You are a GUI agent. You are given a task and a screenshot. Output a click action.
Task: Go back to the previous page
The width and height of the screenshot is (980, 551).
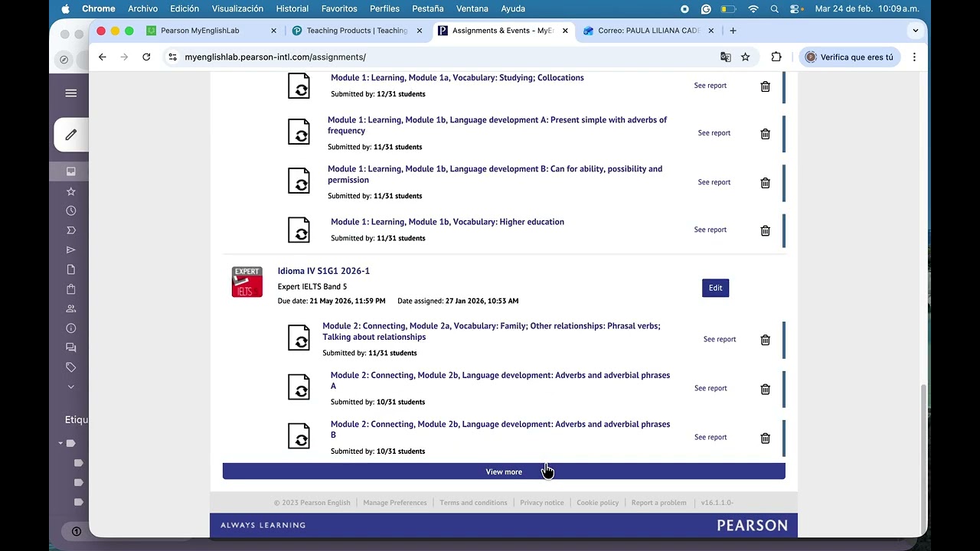tap(103, 57)
